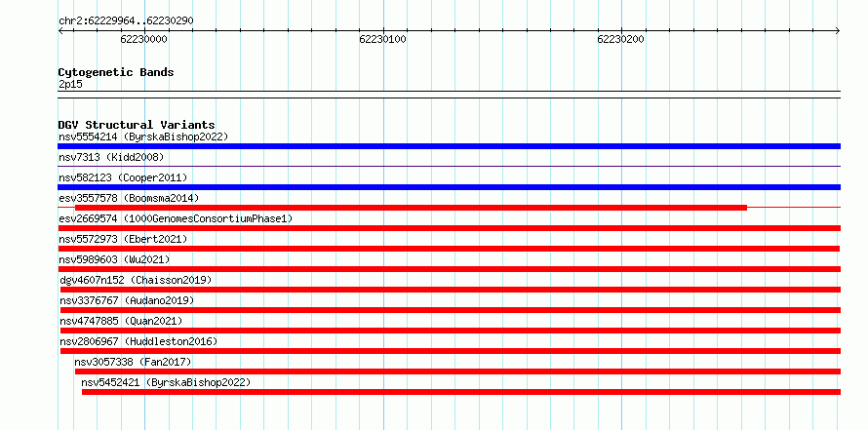The width and height of the screenshot is (868, 430).
Task: Open esv2669574 (1000GenomesConsortiumPhase1) label
Action: pyautogui.click(x=176, y=218)
